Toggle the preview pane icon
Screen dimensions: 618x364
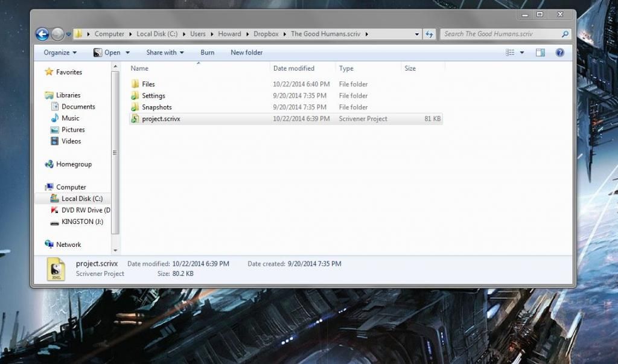[x=540, y=53]
